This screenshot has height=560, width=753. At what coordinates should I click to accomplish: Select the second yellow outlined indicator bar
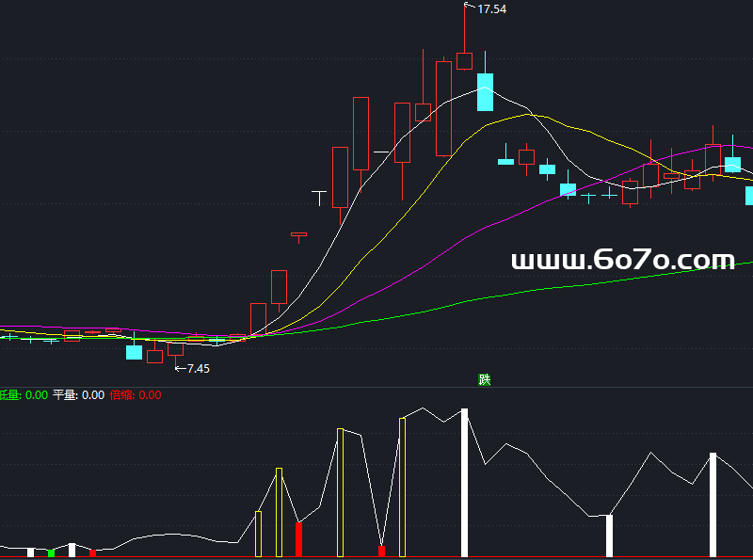point(403,487)
